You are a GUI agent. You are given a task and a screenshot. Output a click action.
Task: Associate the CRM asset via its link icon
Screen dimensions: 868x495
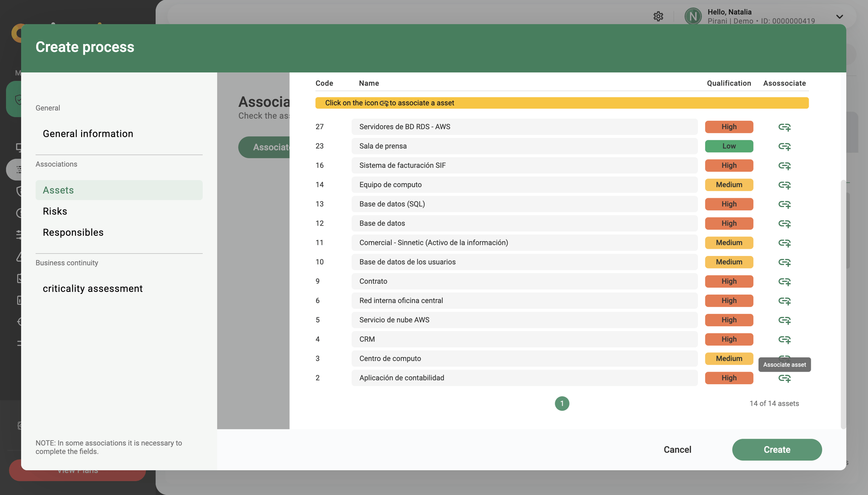click(x=785, y=339)
